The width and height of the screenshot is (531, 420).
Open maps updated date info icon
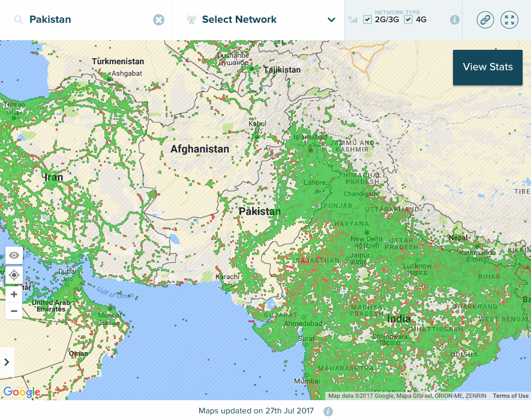point(328,412)
